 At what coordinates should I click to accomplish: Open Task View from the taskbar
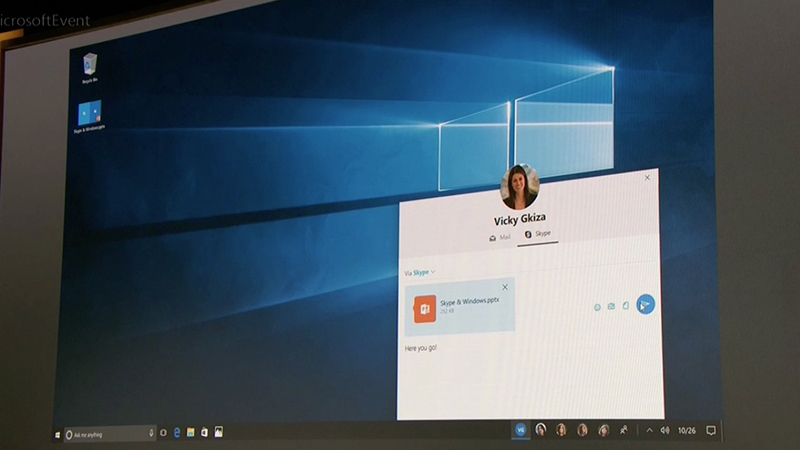(x=163, y=433)
